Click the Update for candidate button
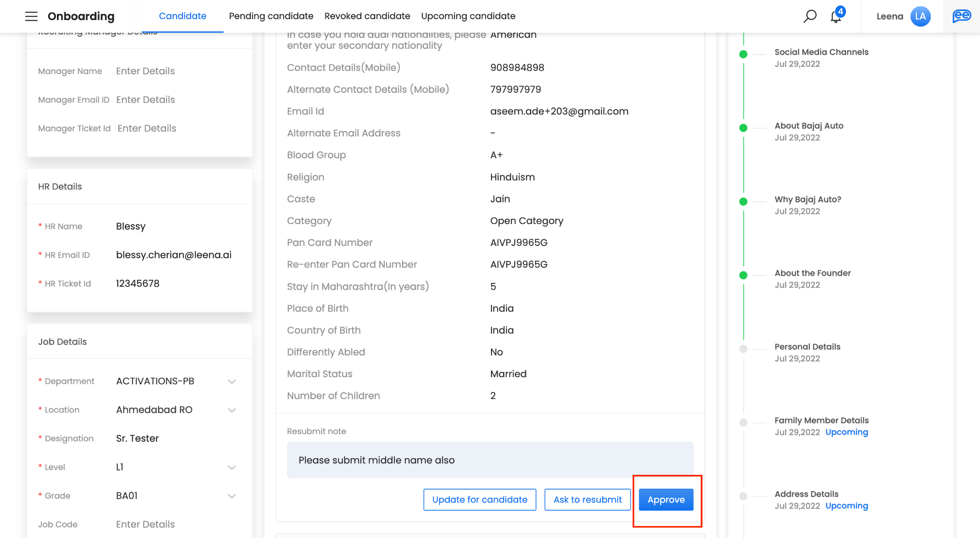The image size is (980, 538). pyautogui.click(x=479, y=500)
